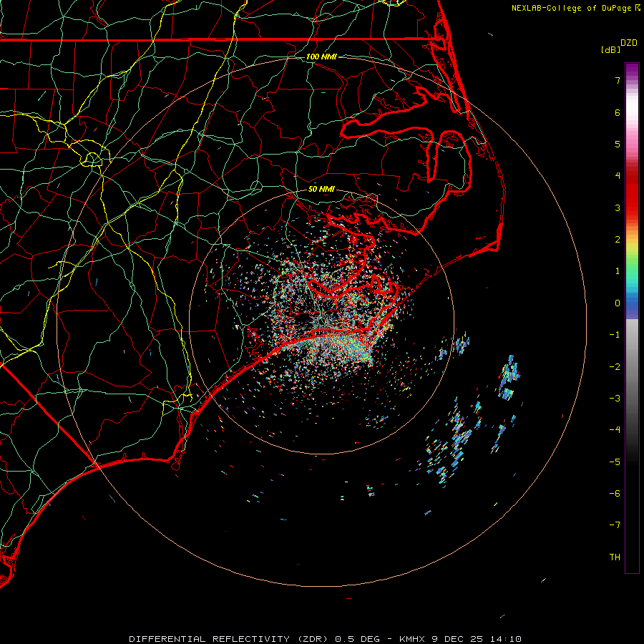Viewport: 644px width, 644px height.
Task: Click the DZD label above the color bar
Action: pos(629,43)
